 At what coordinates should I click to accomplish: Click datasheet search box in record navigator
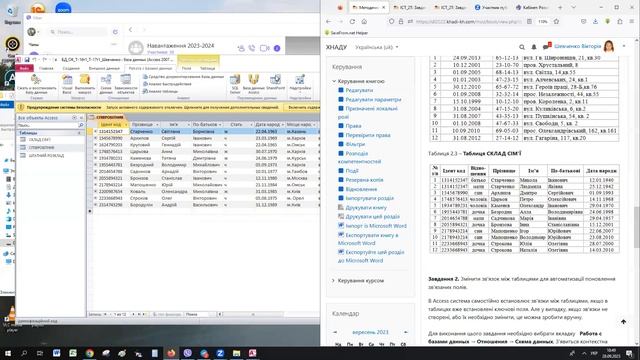(198, 314)
